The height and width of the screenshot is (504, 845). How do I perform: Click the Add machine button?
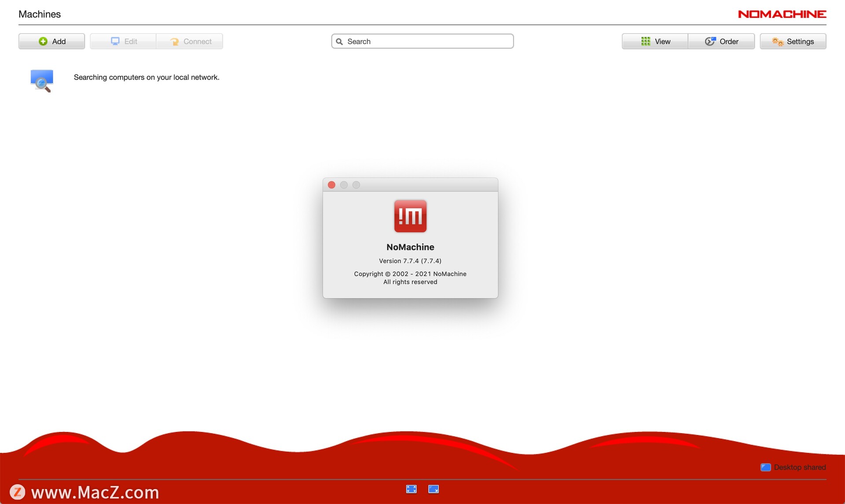point(51,41)
